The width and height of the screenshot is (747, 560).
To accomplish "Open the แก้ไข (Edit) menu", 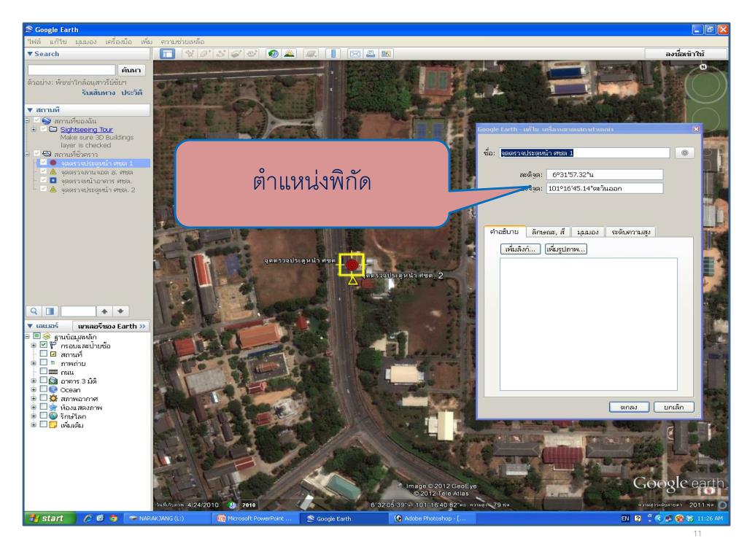I will (x=58, y=42).
